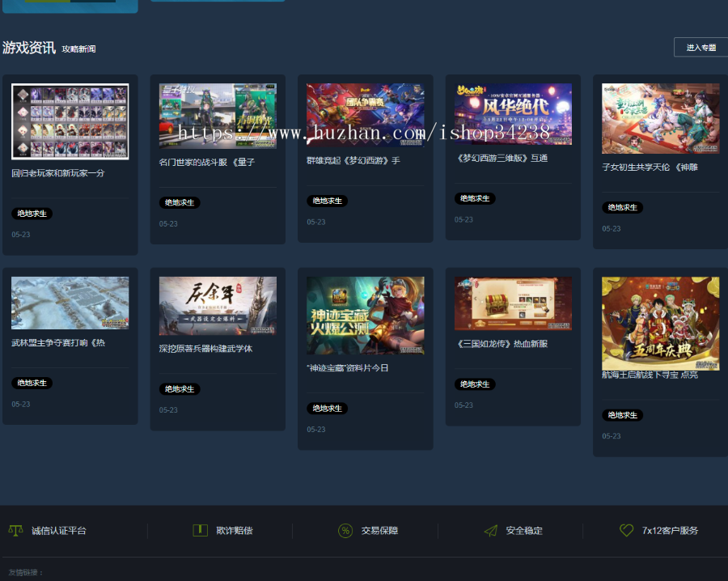
Task: Open the 风华绝代 banner thumbnail
Action: tap(513, 114)
